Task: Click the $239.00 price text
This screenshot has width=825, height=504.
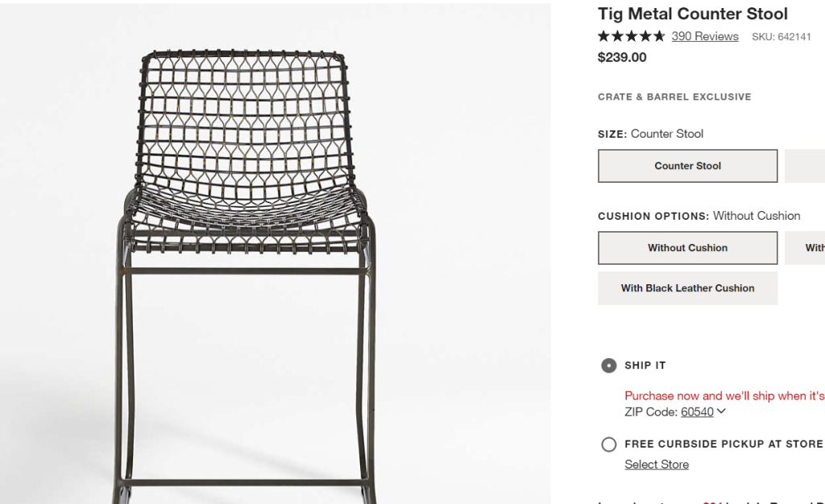Action: 622,57
